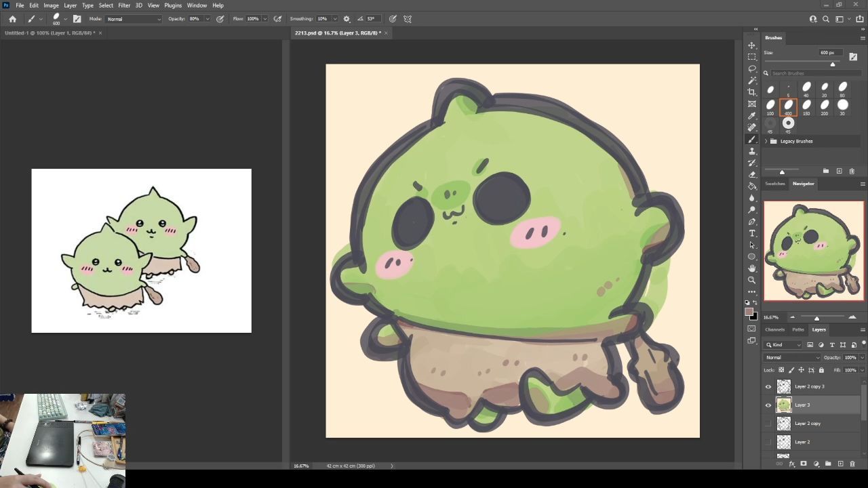This screenshot has height=488, width=868.
Task: Select the Hand tool
Action: (x=751, y=268)
